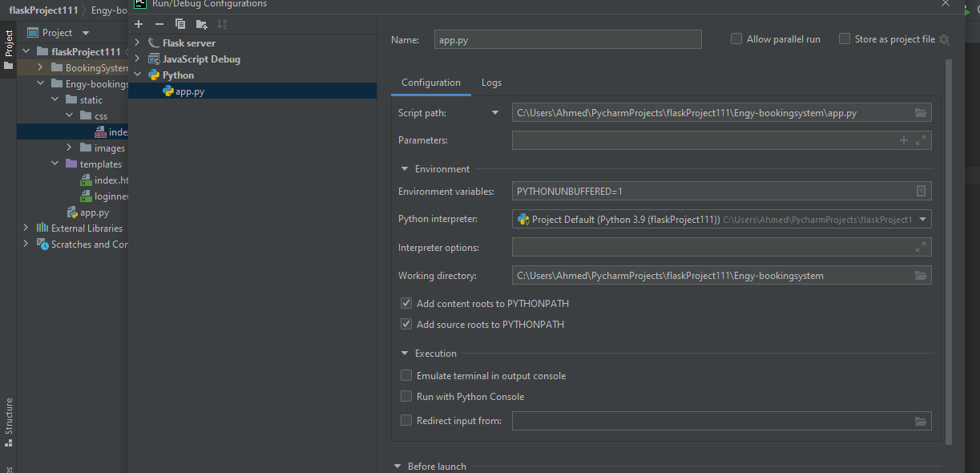Click the Move into new folder icon

[201, 24]
